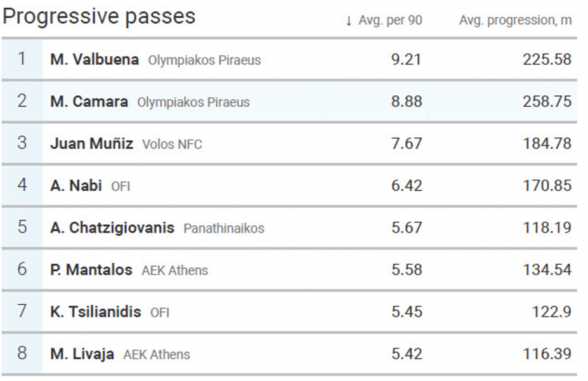588x381 pixels.
Task: Open M. Valbuena player link
Action: click(95, 59)
